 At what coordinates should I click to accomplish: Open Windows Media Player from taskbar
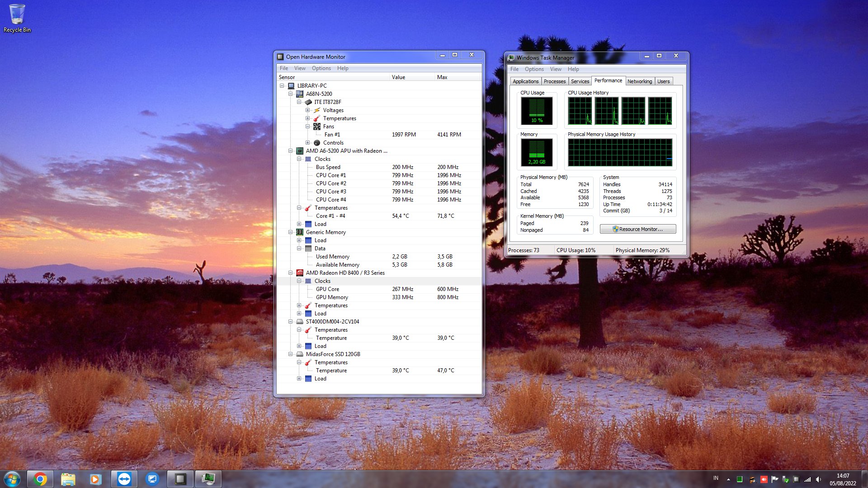95,479
